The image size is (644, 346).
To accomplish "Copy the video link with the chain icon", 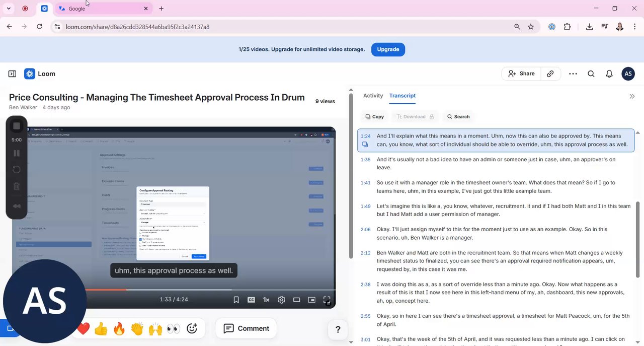I will pos(550,74).
